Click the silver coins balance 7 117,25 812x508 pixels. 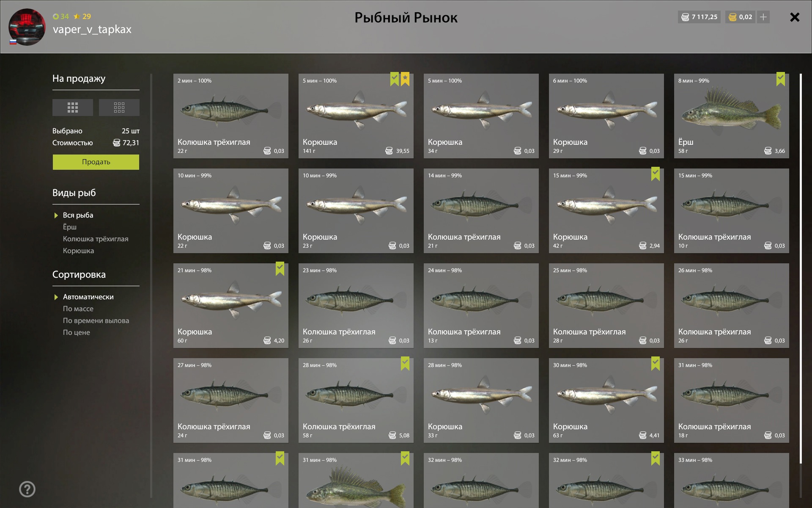(699, 17)
